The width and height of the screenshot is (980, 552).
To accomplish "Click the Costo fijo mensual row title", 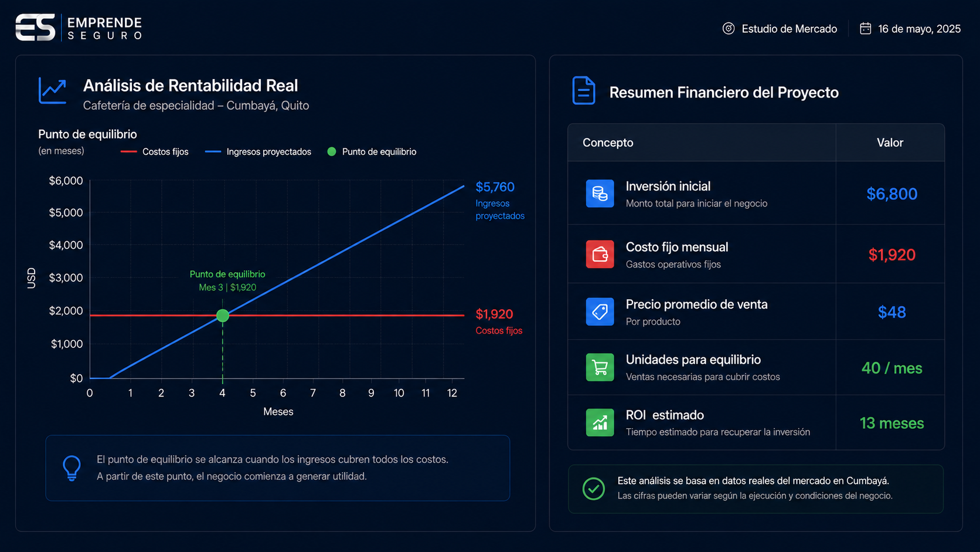I will click(x=676, y=247).
